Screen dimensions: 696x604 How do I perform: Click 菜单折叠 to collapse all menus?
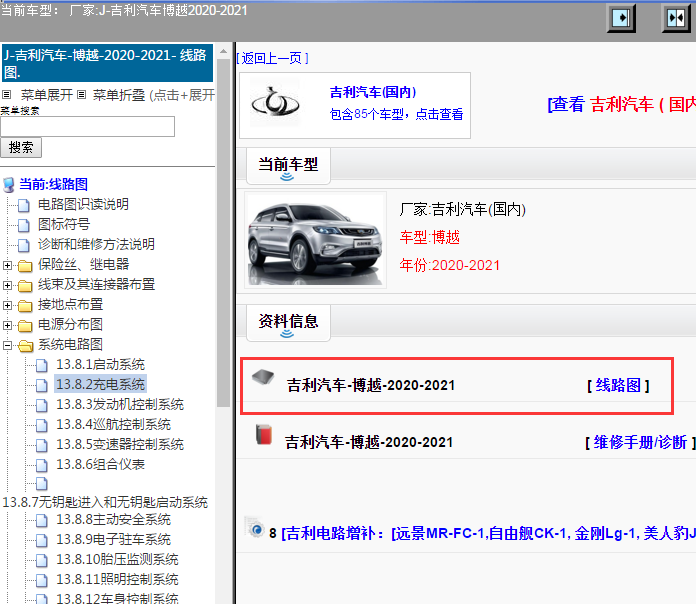[119, 95]
